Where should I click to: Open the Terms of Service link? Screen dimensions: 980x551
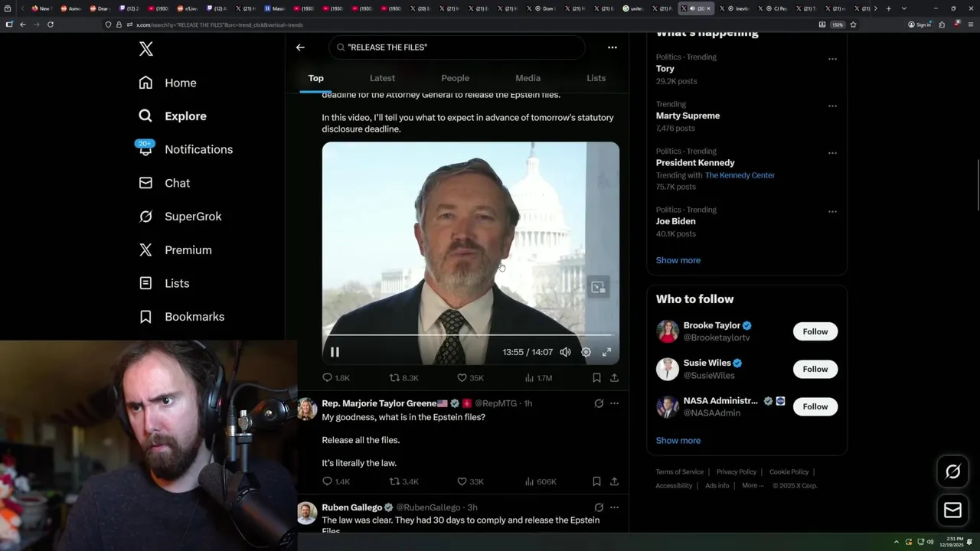tap(679, 472)
